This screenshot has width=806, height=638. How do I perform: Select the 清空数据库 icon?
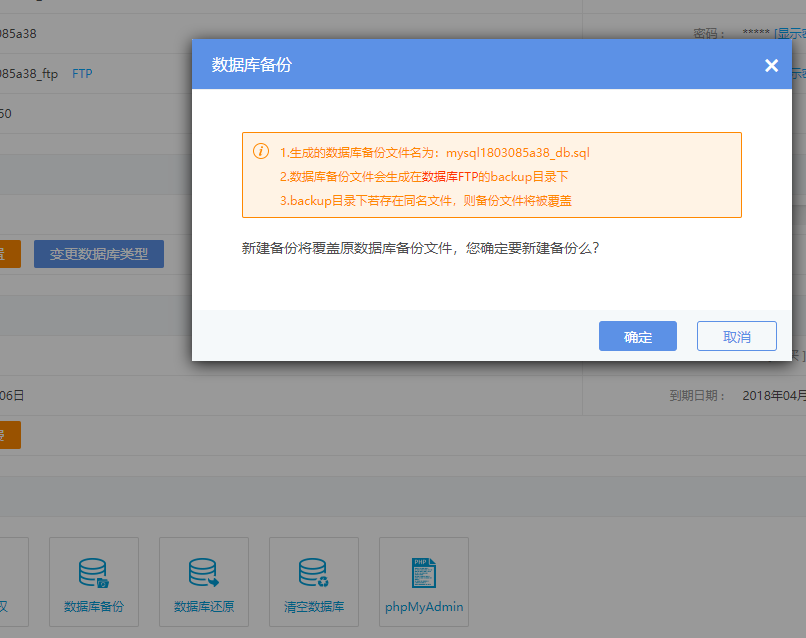(314, 582)
